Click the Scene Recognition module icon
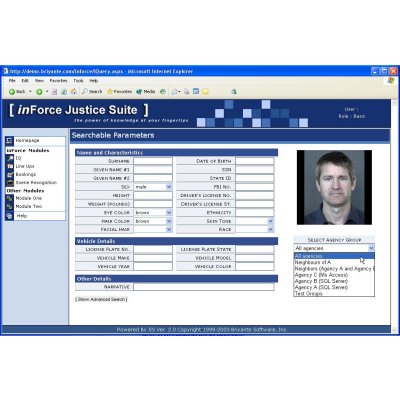Image resolution: width=400 pixels, height=400 pixels. click(x=10, y=183)
